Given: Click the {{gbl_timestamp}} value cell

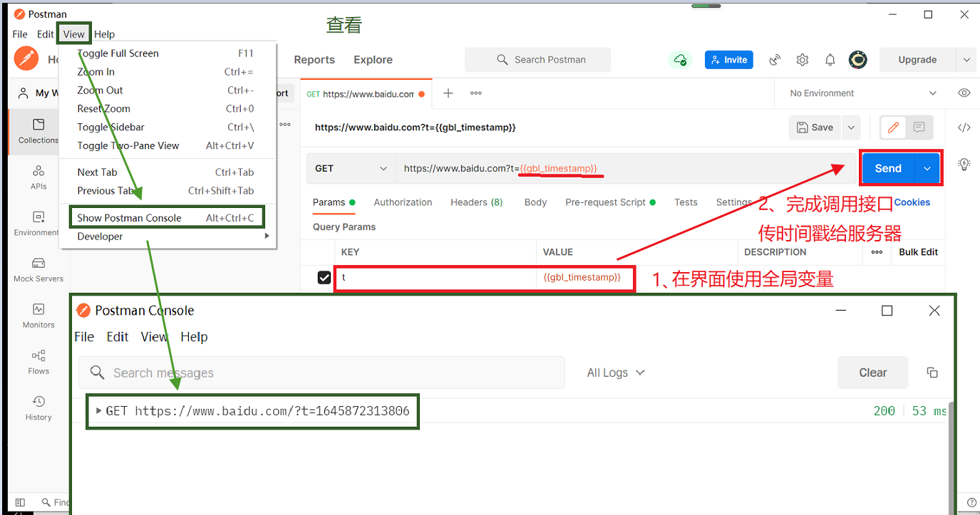Looking at the screenshot, I should click(585, 277).
